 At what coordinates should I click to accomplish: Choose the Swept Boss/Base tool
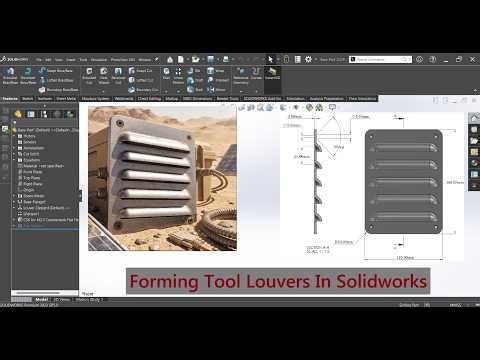(56, 71)
